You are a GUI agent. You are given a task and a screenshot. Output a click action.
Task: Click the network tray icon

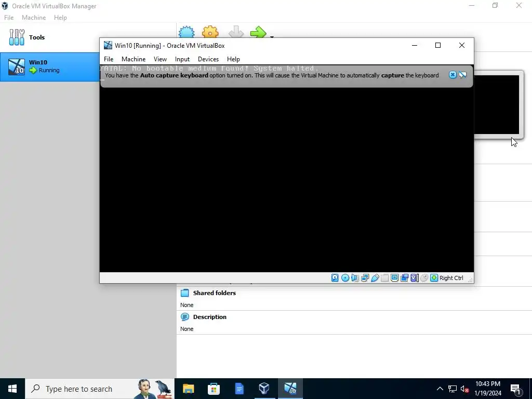tap(453, 389)
